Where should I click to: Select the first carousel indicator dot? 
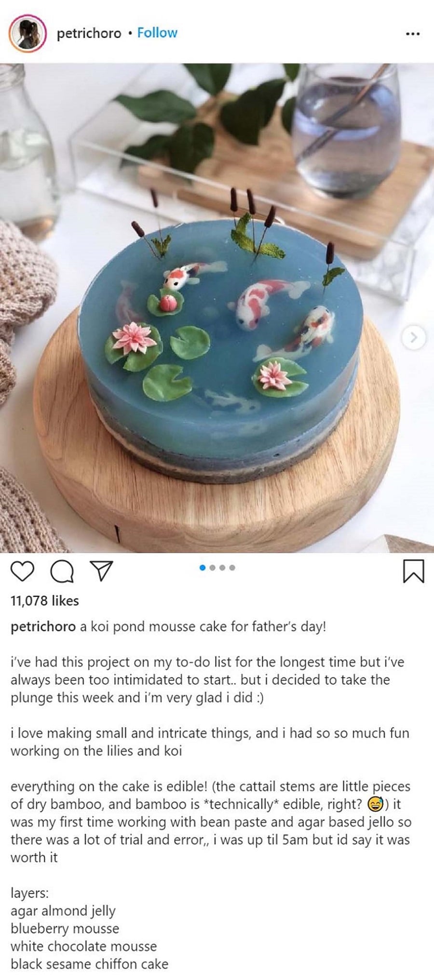click(x=203, y=568)
